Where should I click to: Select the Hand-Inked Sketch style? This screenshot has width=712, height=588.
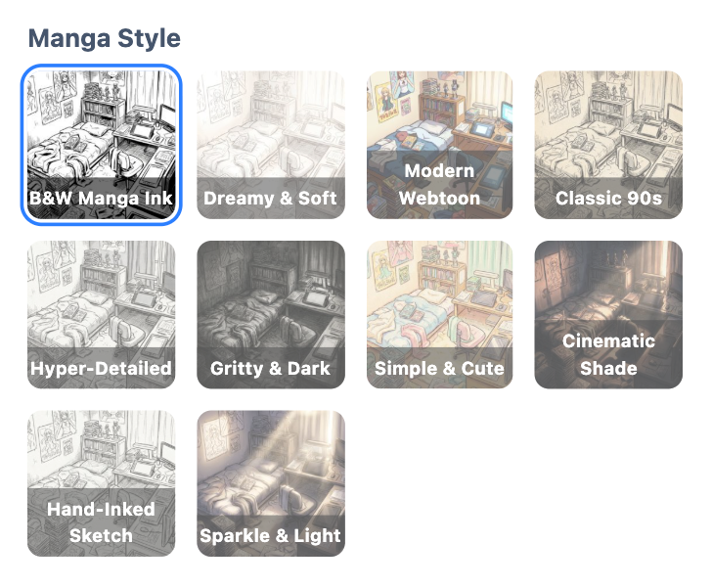click(102, 483)
